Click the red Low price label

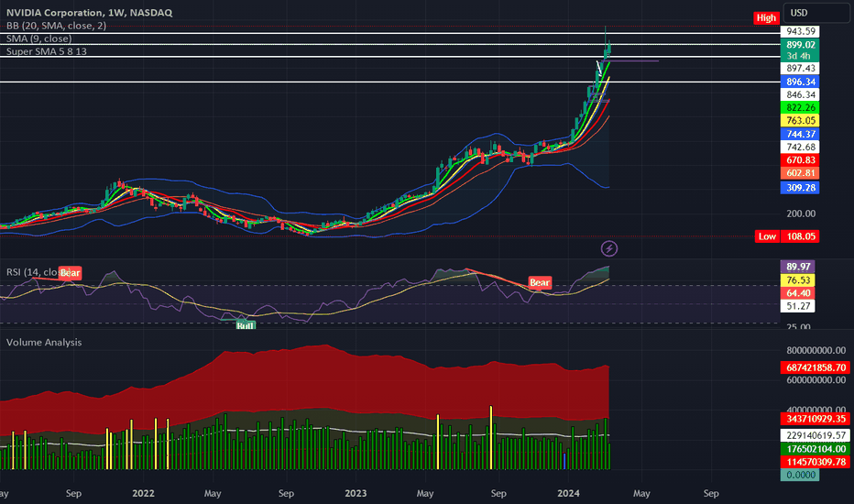pos(767,236)
